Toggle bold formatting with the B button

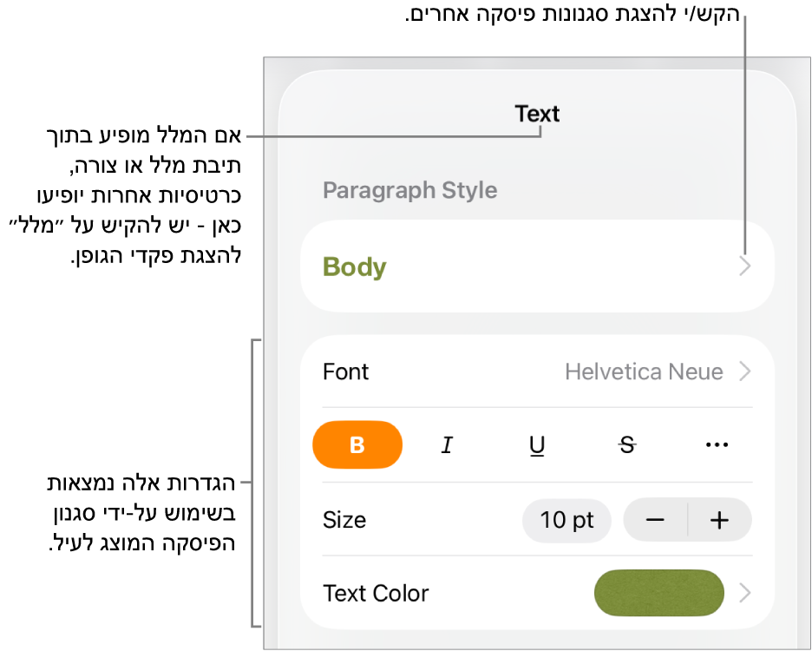(x=357, y=445)
